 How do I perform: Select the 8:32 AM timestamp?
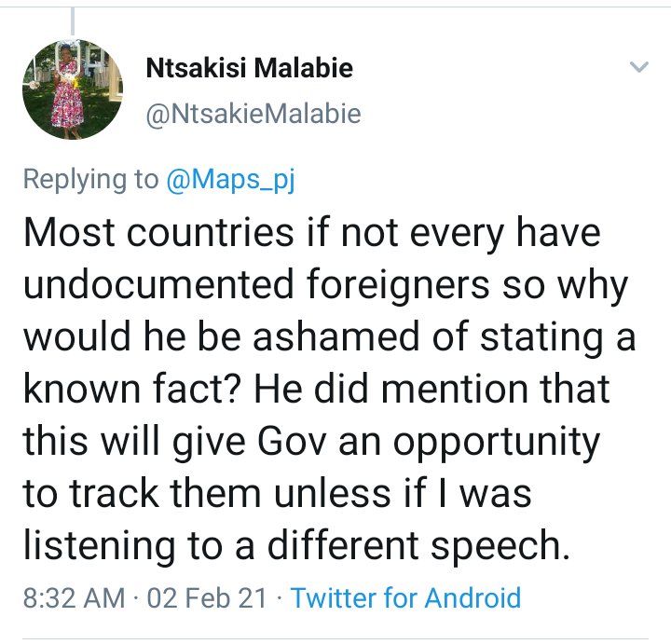[74, 597]
